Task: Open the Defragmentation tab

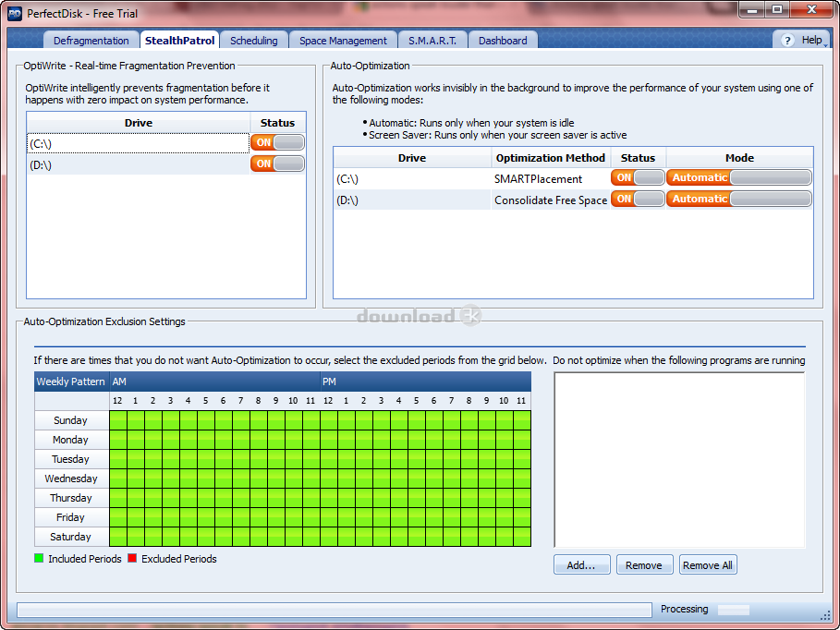Action: (x=91, y=41)
